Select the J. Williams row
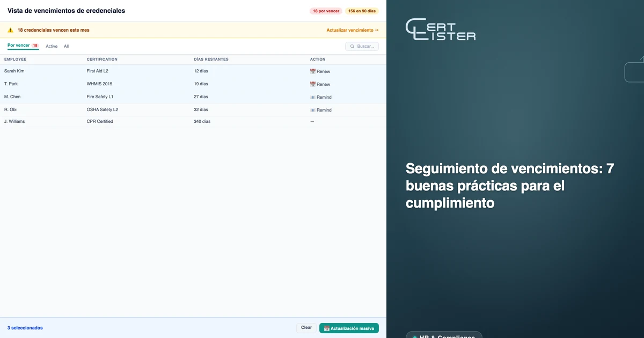Viewport: 644px width, 338px height. pyautogui.click(x=193, y=121)
